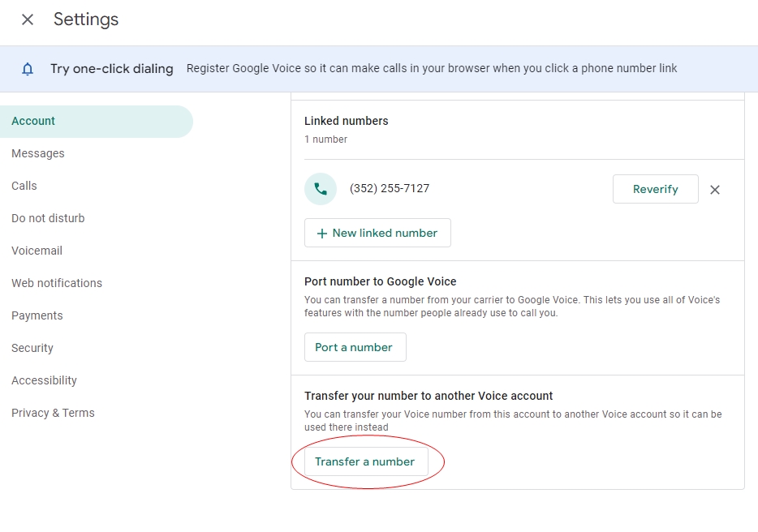View Accessibility settings
The width and height of the screenshot is (758, 532).
tap(44, 380)
